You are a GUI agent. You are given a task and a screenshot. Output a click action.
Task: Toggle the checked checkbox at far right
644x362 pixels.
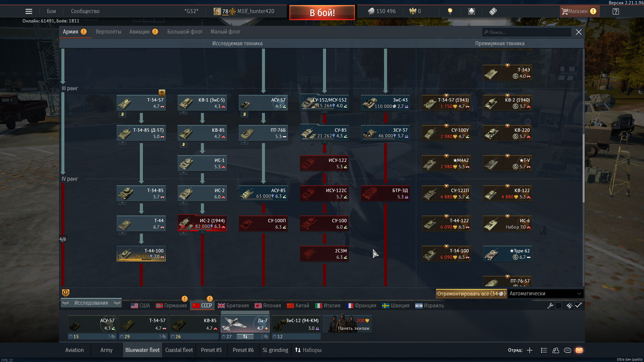point(578,306)
